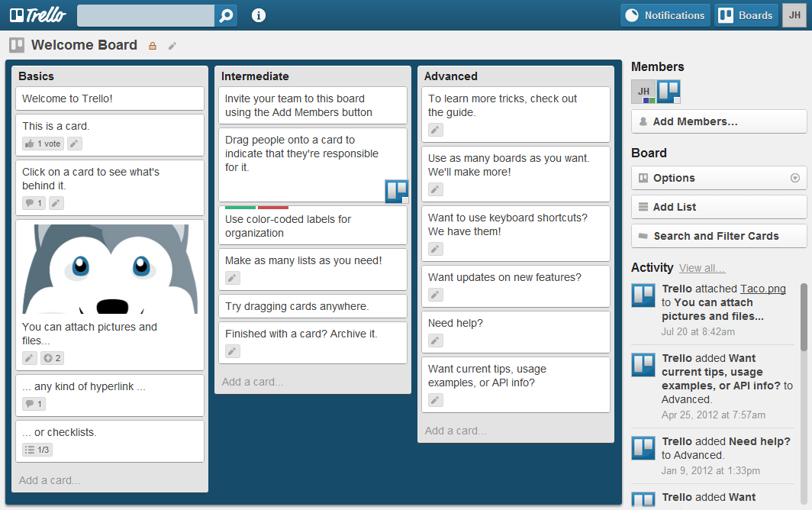This screenshot has height=510, width=812.
Task: Click pencil badge on 'To learn more tricks' card
Action: point(436,130)
